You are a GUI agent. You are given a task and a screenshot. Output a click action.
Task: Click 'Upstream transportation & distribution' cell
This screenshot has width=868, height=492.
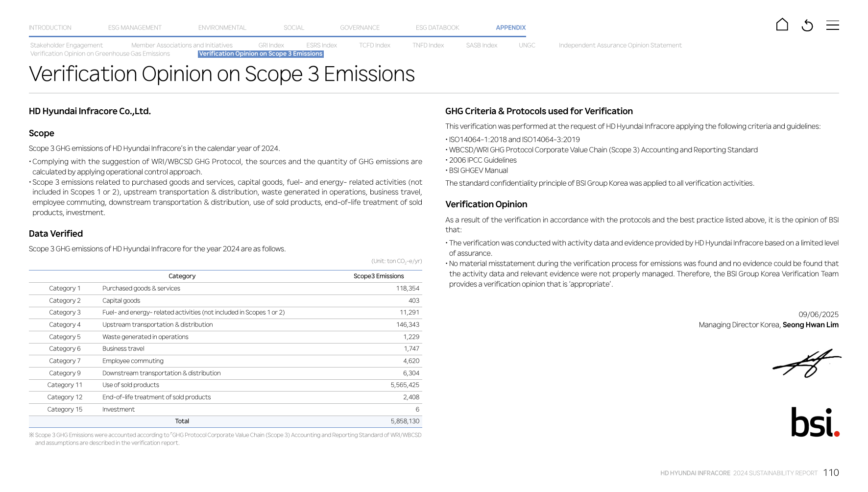(x=158, y=324)
